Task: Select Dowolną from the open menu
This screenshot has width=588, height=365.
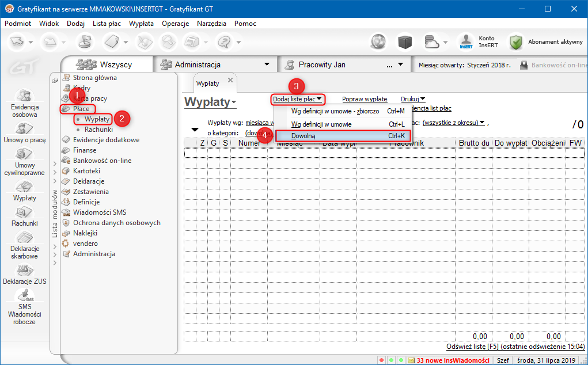Action: click(304, 136)
